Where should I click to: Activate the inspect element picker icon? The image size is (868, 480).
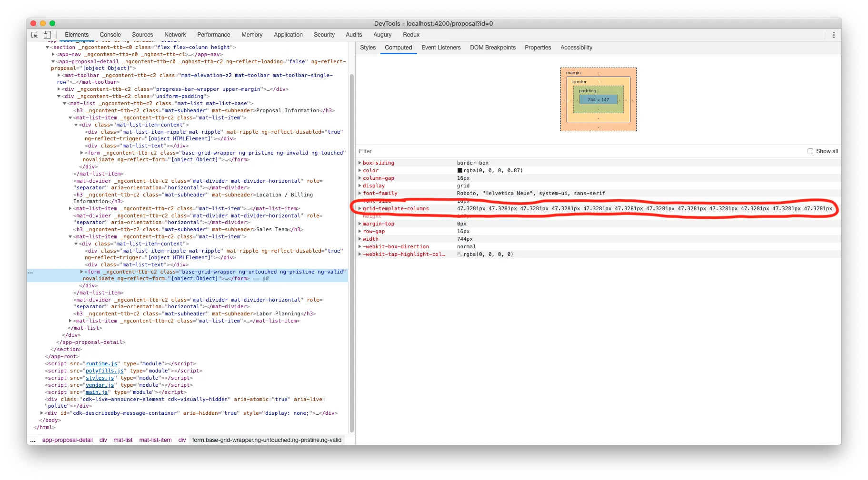tap(35, 35)
